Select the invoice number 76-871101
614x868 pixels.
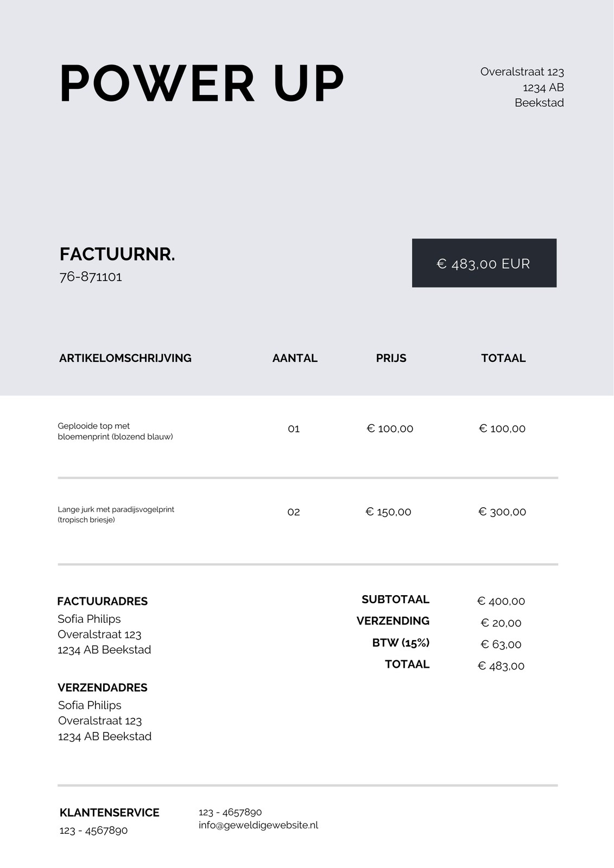91,277
